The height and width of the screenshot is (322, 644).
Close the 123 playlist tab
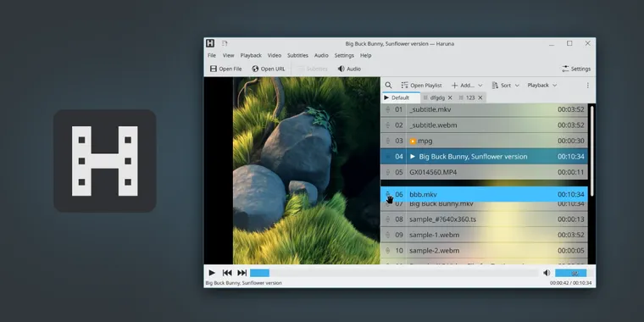[480, 97]
